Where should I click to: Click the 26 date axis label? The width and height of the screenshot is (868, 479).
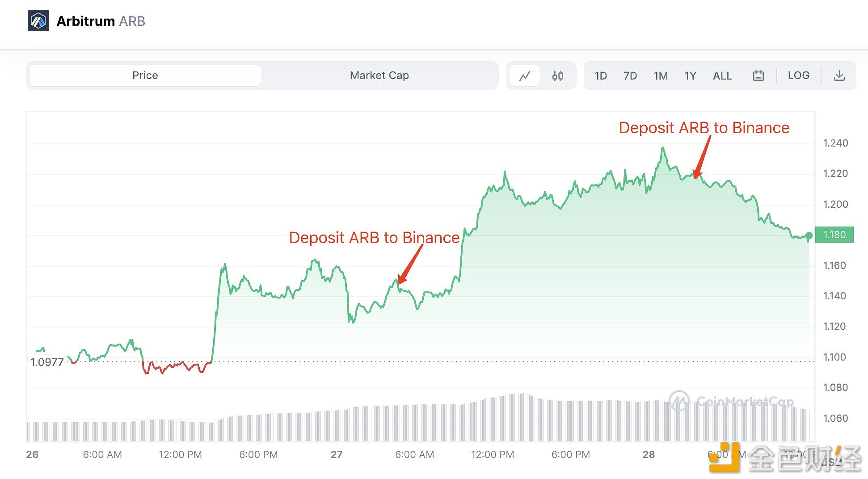32,454
